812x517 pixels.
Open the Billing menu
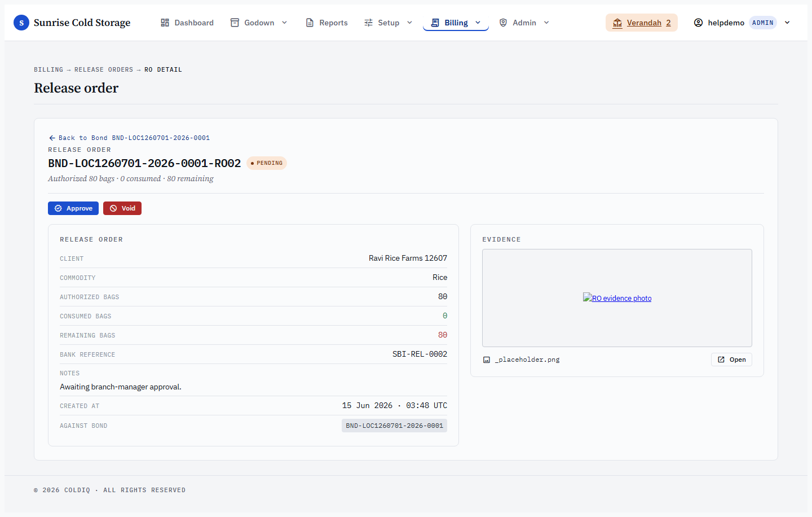coord(456,23)
